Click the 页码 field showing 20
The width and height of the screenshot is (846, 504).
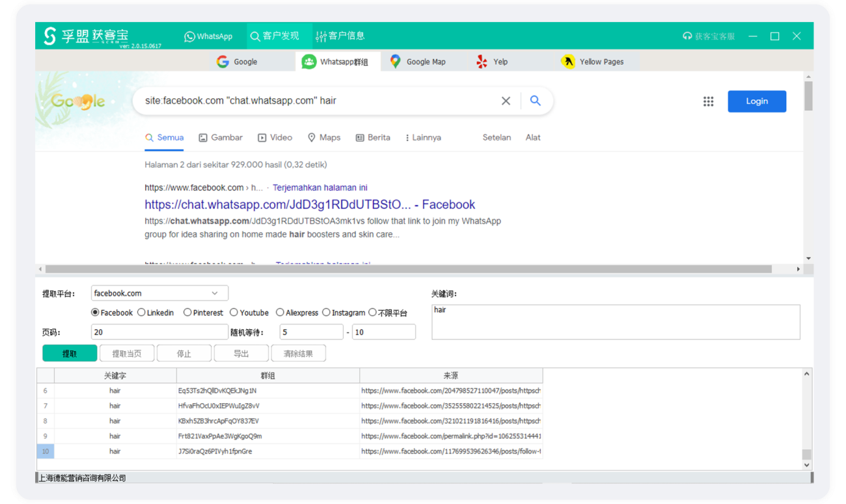pos(159,332)
